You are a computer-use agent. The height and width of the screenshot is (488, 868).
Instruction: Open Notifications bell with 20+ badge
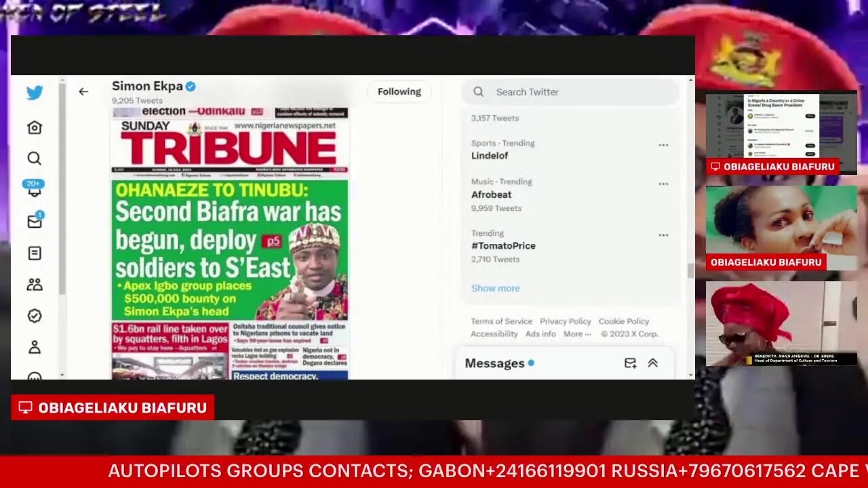pyautogui.click(x=34, y=189)
